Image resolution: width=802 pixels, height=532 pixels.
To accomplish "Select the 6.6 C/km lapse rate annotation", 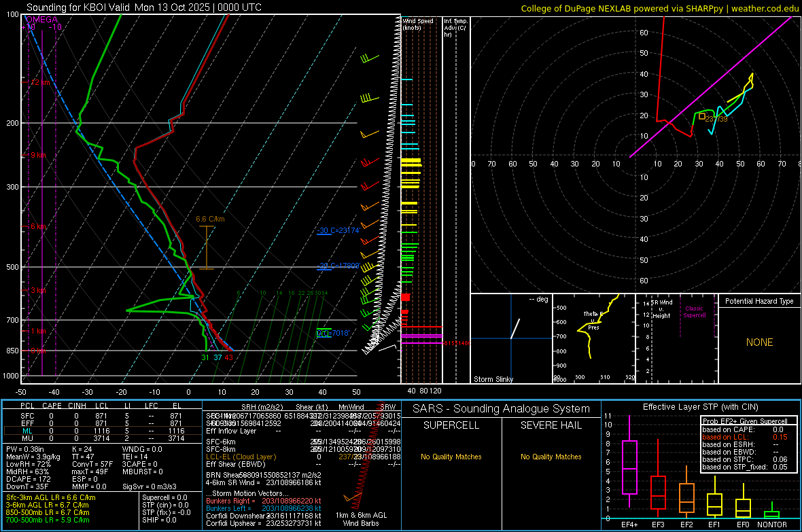I will coord(210,219).
